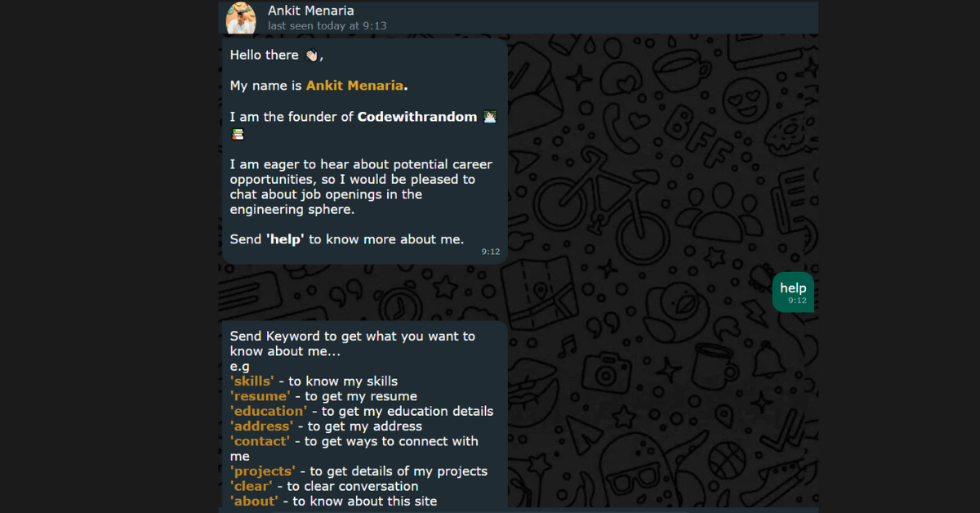Click the bold 'help' keyword in intro message

pyautogui.click(x=285, y=239)
